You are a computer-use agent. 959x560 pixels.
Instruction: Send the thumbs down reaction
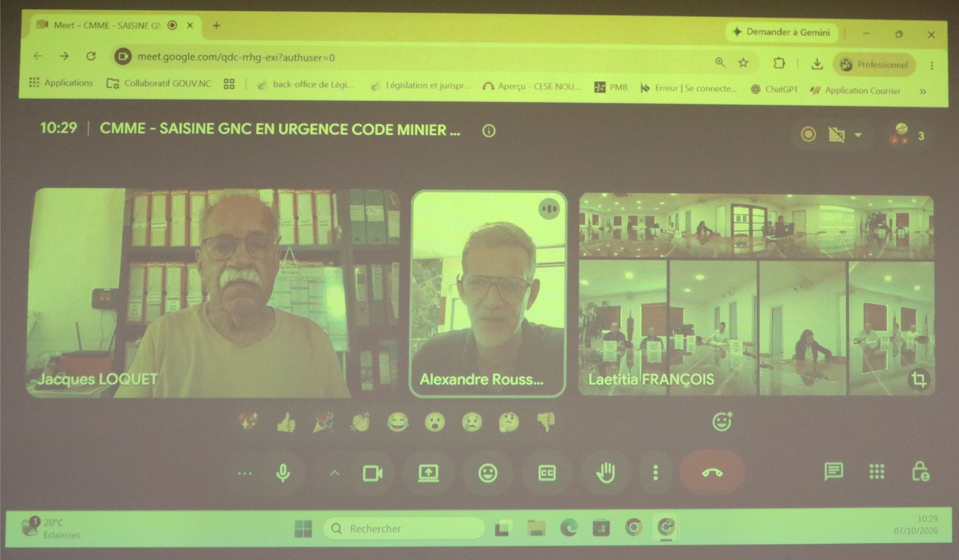[x=546, y=422]
